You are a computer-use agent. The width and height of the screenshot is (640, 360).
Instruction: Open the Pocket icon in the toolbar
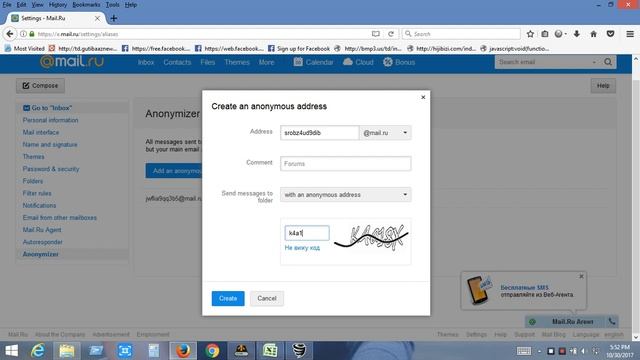coord(611,34)
